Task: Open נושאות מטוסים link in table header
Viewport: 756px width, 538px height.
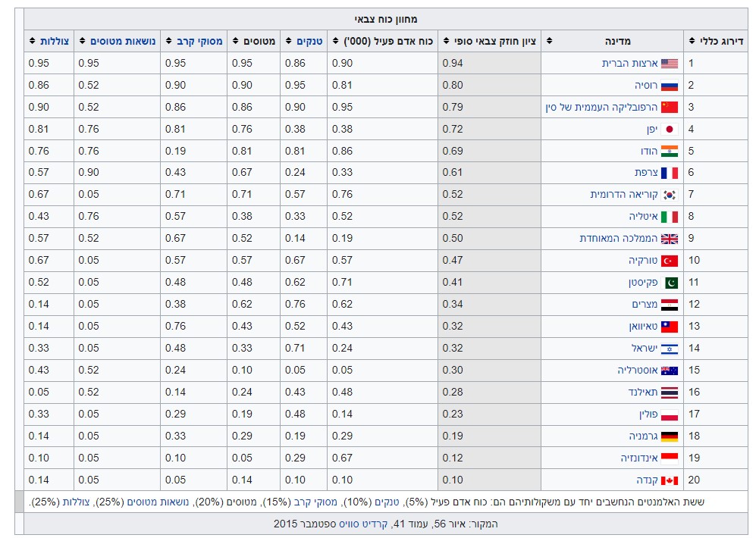Action: pyautogui.click(x=123, y=41)
